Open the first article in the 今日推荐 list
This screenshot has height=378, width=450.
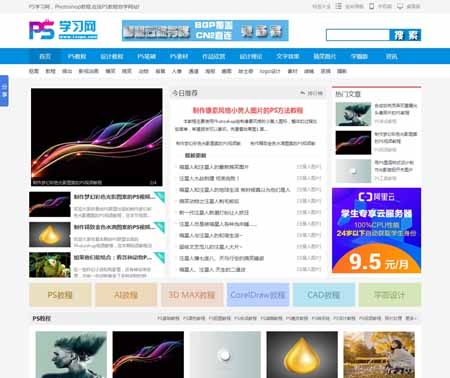tap(213, 167)
